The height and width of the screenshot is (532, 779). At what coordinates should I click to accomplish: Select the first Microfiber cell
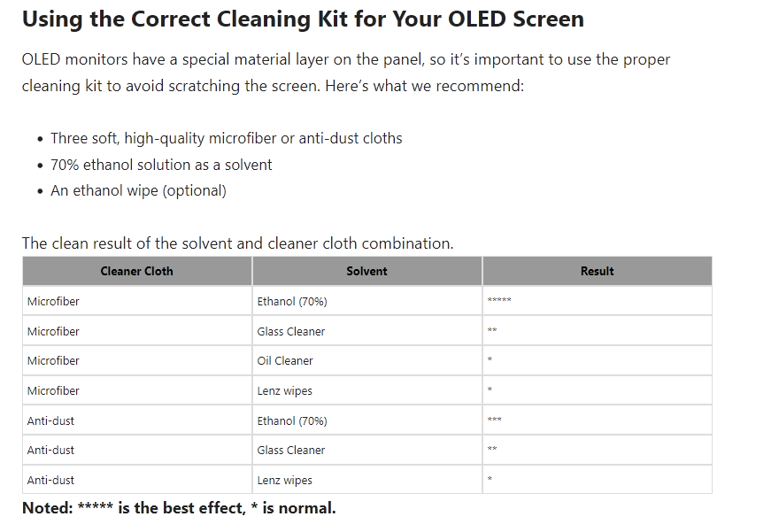[137, 301]
